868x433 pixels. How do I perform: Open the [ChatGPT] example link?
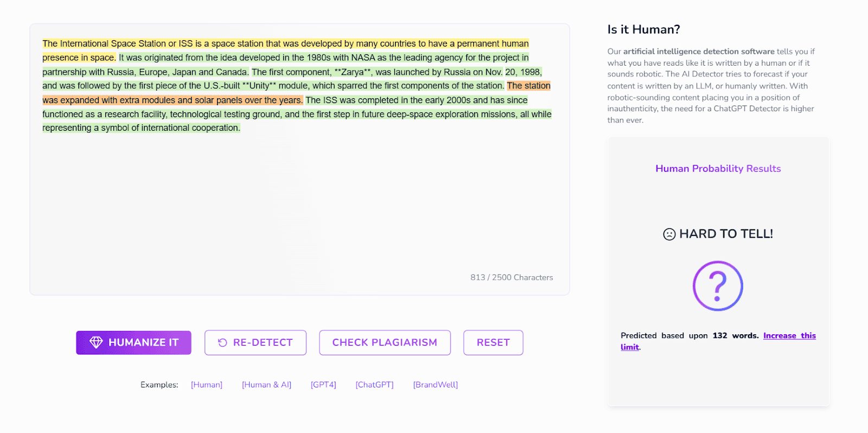(374, 385)
